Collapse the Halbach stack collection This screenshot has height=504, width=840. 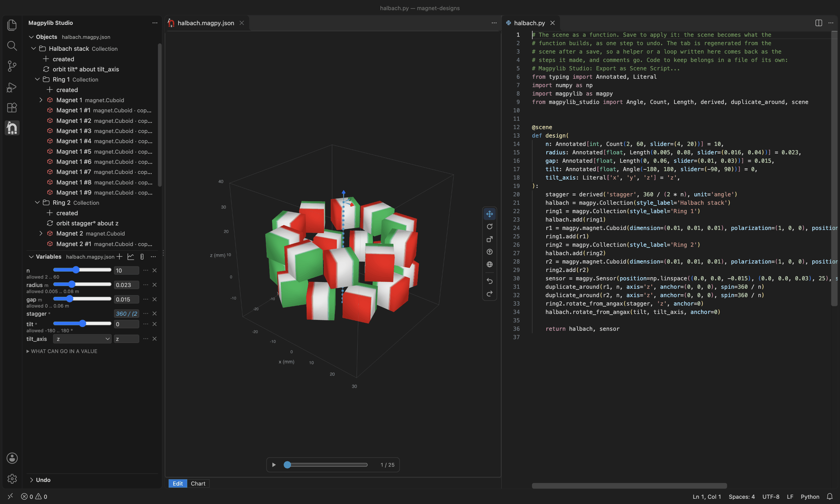pos(34,48)
